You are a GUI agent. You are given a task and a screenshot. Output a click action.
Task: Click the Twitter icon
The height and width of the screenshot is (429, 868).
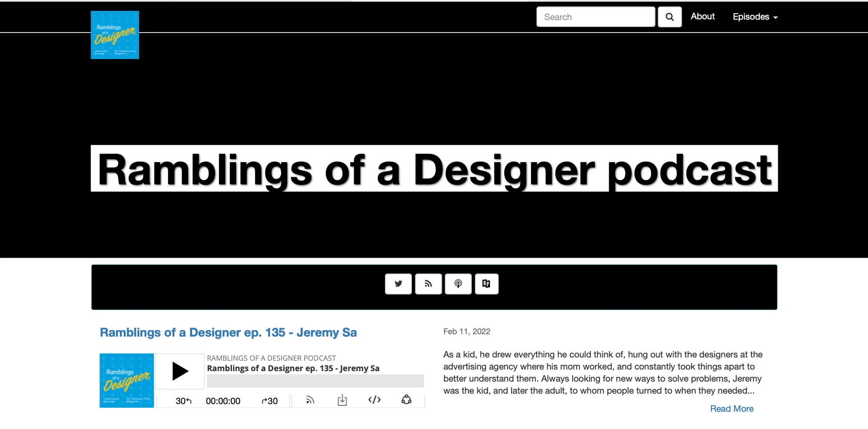[398, 284]
